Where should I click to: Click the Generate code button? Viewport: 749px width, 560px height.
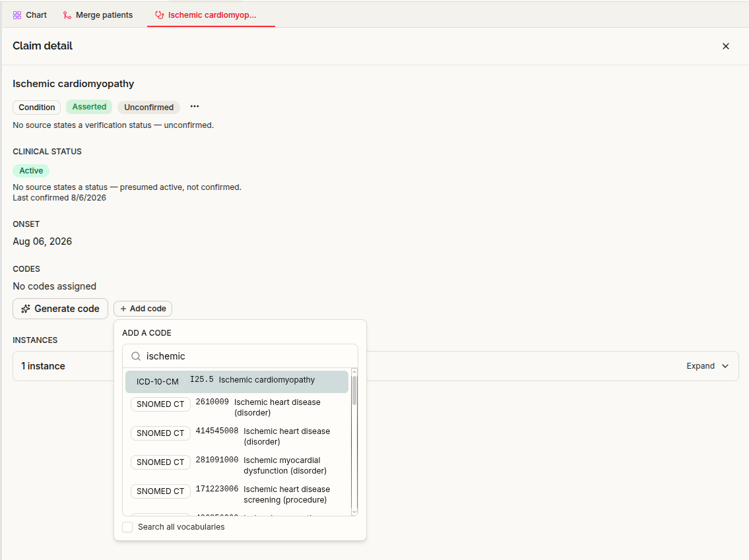click(x=60, y=309)
